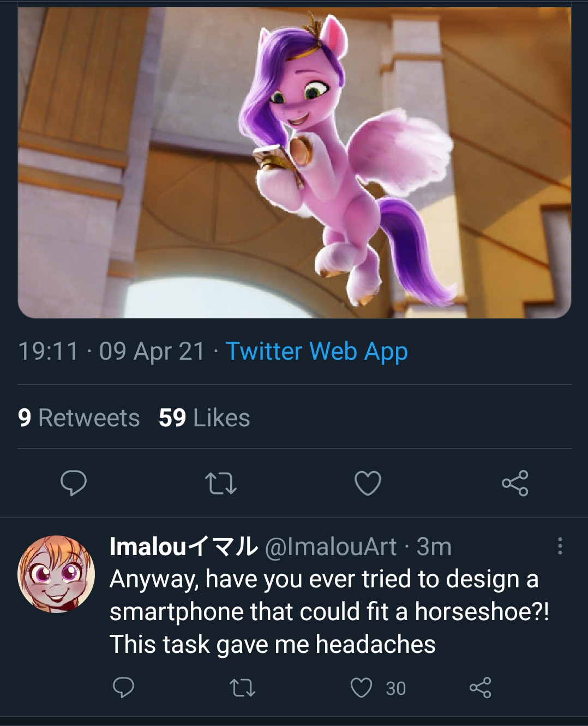Show the 59 Likes list

tap(204, 418)
